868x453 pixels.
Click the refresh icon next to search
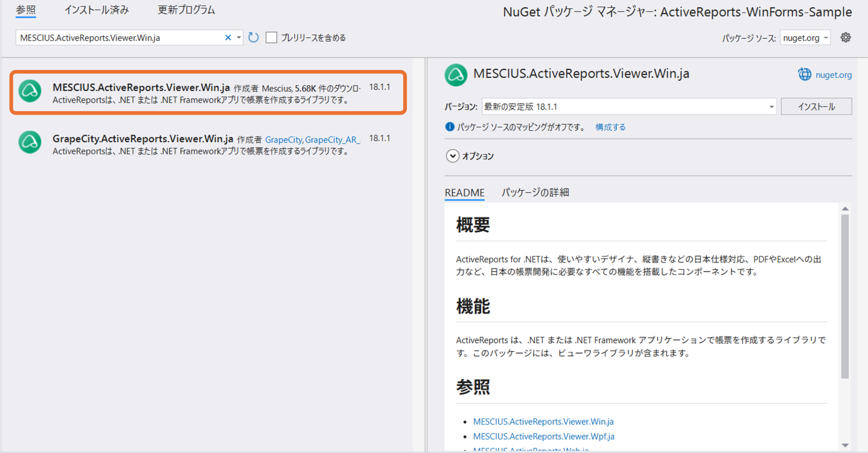tap(254, 37)
